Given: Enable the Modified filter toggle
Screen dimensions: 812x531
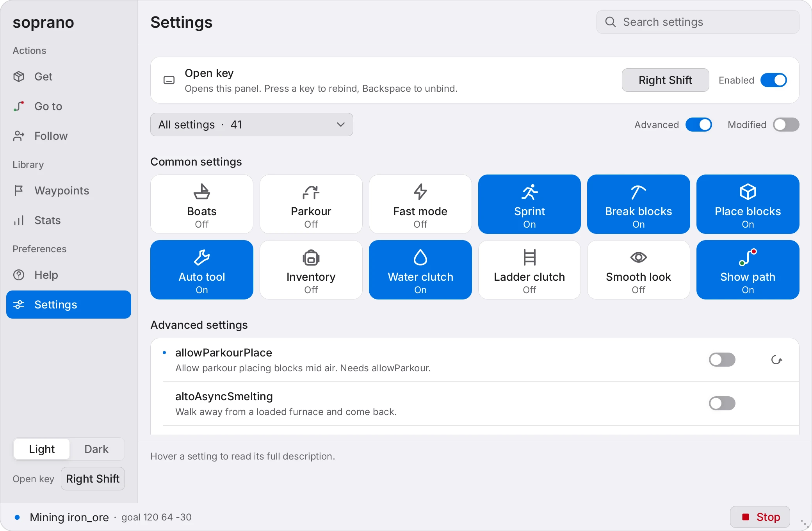Looking at the screenshot, I should (786, 125).
